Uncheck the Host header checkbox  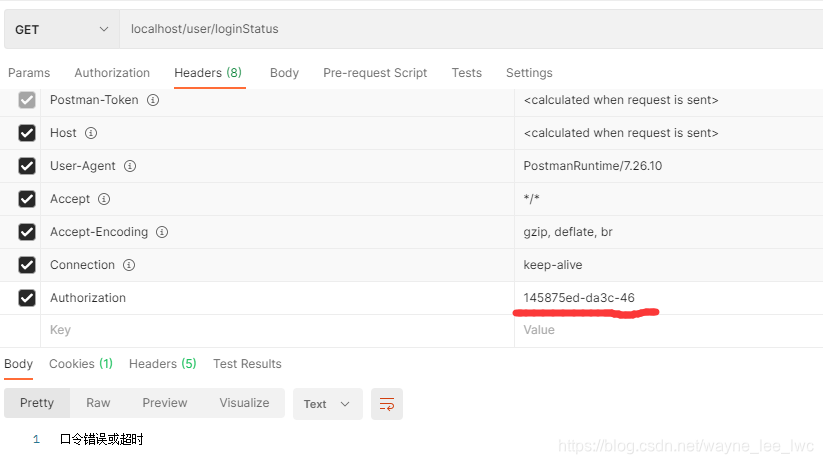tap(27, 133)
